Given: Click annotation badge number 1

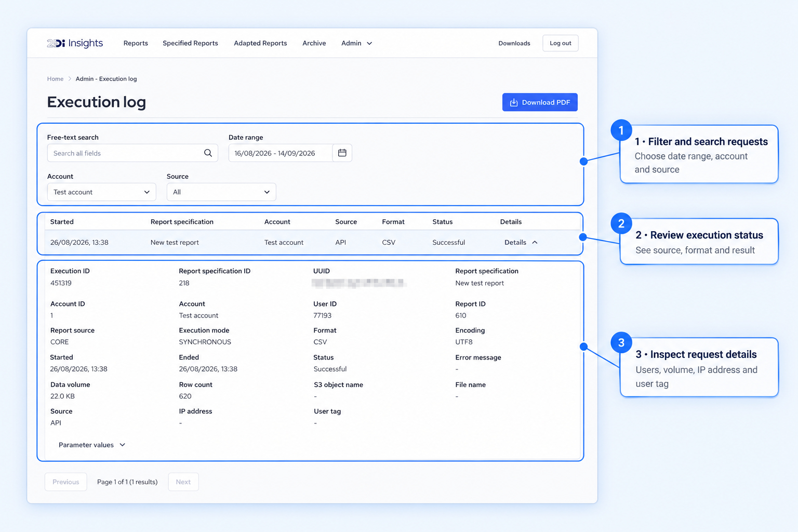Looking at the screenshot, I should (x=621, y=130).
